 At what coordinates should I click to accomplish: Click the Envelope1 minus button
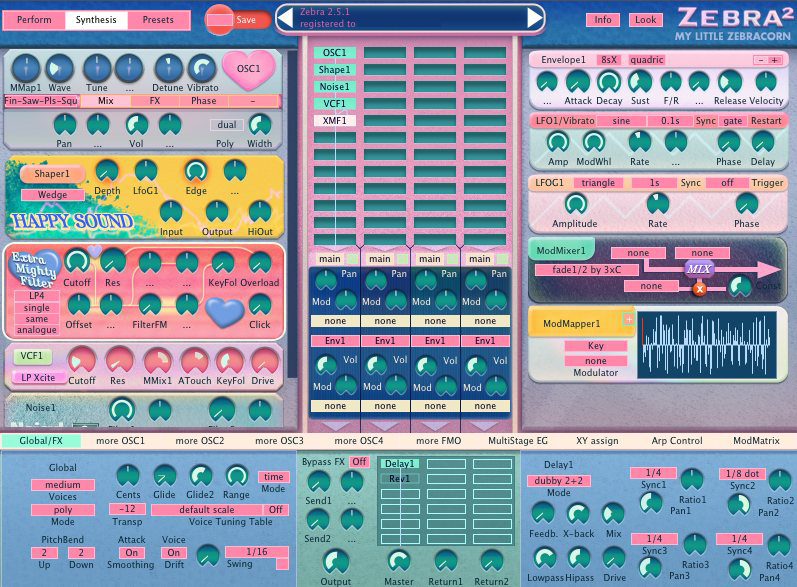[x=761, y=60]
